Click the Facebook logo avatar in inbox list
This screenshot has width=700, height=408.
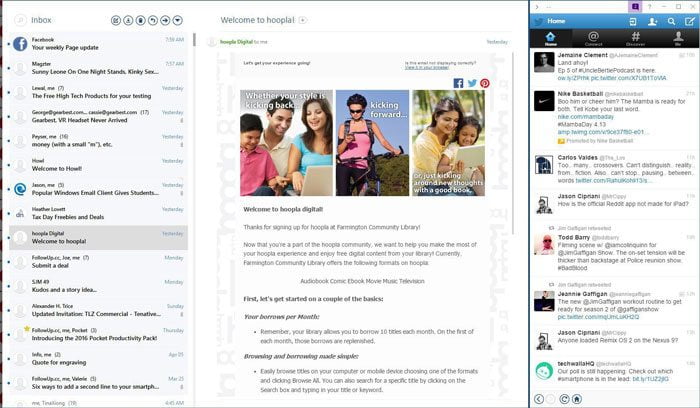[x=20, y=44]
